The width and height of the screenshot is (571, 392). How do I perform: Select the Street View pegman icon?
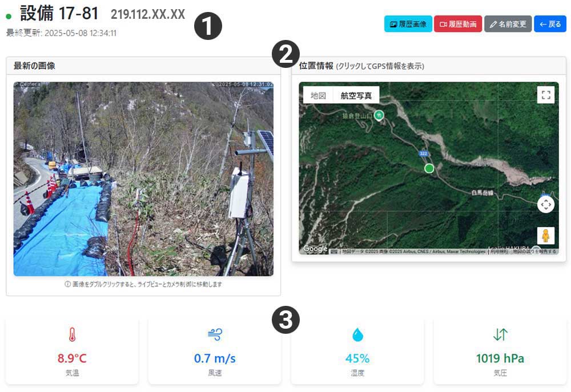pos(545,236)
